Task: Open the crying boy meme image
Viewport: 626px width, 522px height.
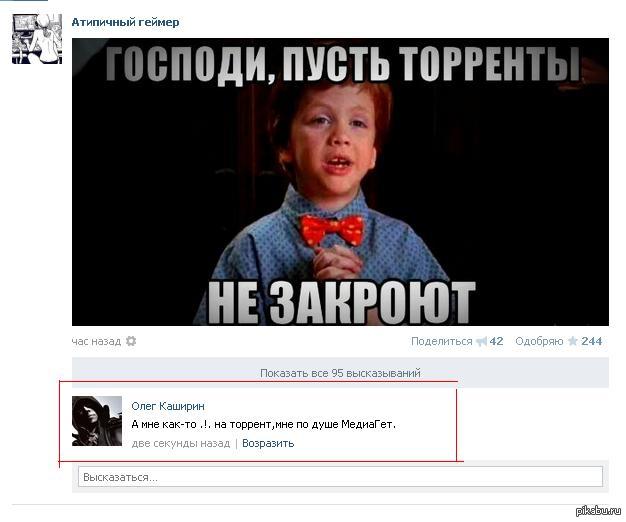Action: [340, 182]
